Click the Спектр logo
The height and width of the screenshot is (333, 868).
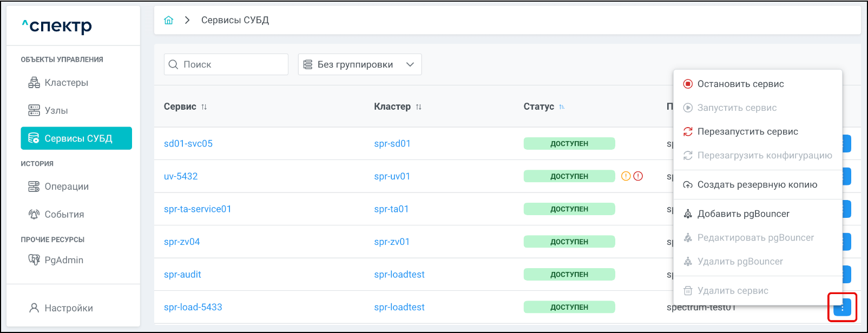[57, 25]
